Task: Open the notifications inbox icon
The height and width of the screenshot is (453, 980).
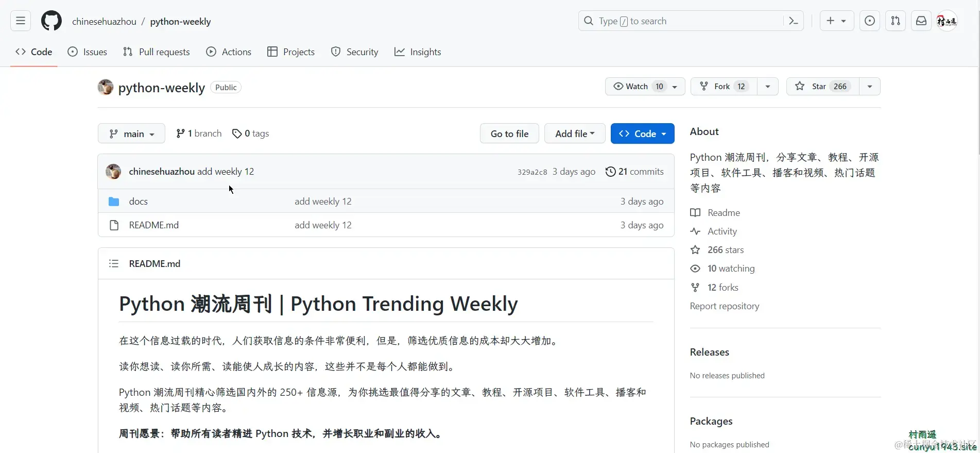Action: point(921,21)
